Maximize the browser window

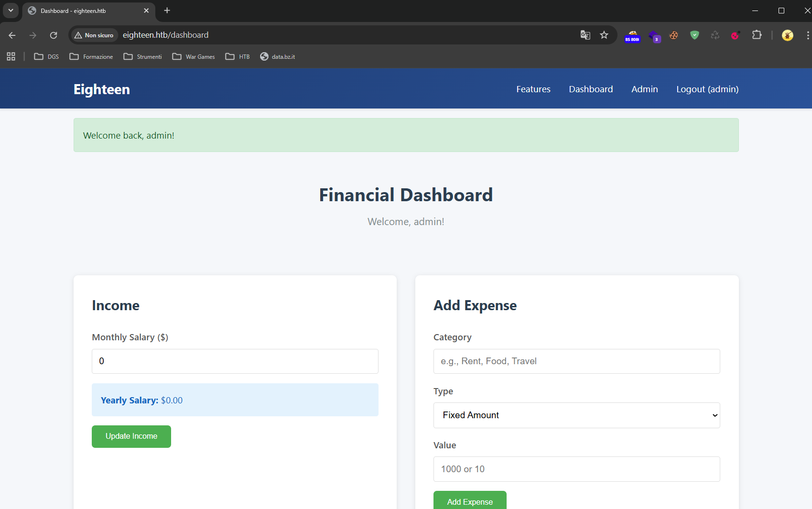pyautogui.click(x=781, y=11)
